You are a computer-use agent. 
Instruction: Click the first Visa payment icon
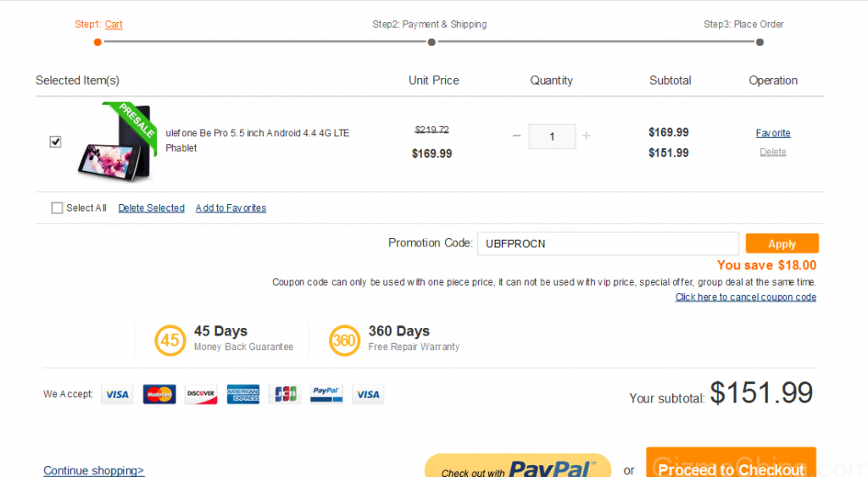(117, 395)
